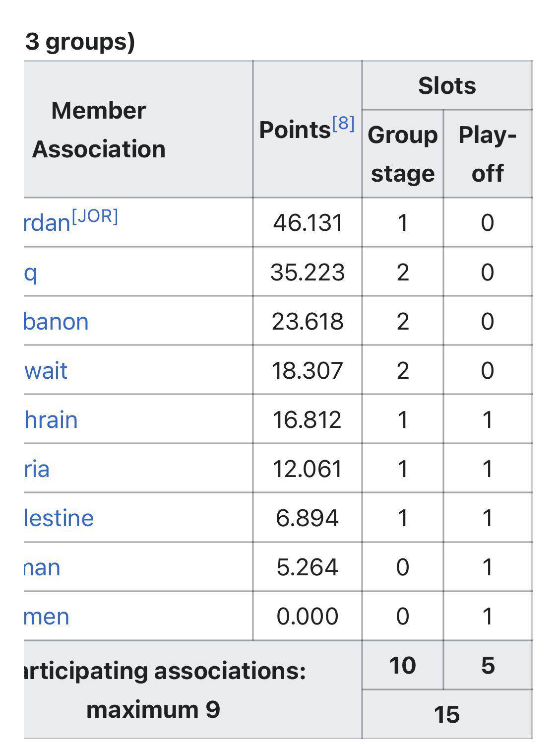558x756 pixels.
Task: Select the 0.000 points cell
Action: tap(308, 617)
